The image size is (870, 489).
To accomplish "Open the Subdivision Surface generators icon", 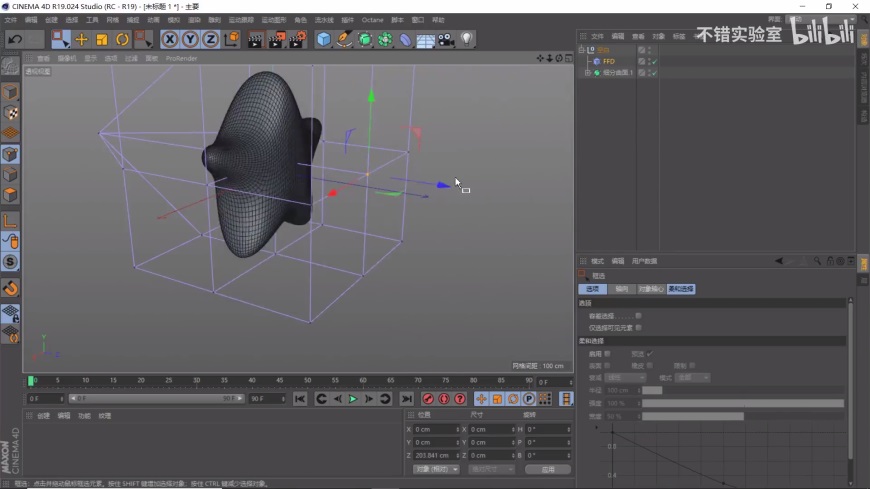I will [365, 39].
